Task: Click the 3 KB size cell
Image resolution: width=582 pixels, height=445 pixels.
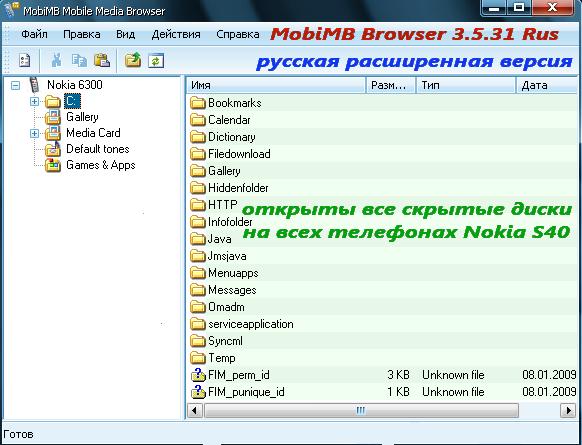Action: coord(398,375)
